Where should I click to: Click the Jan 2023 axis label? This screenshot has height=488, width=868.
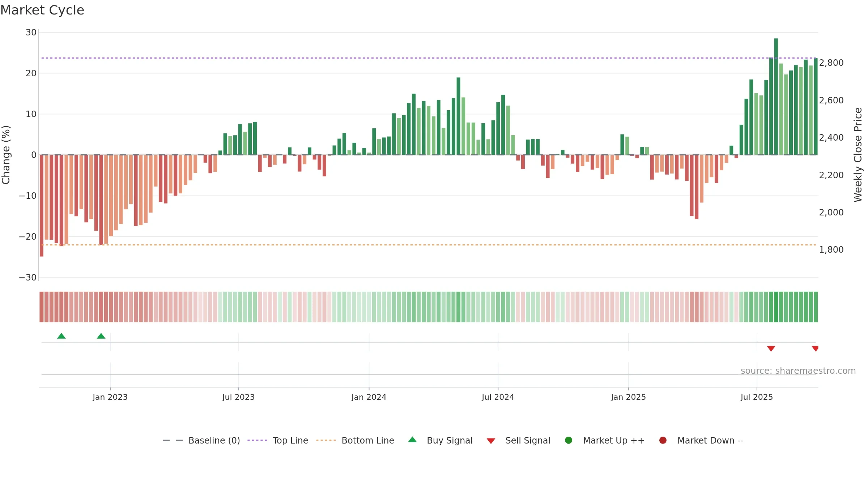[x=110, y=397]
